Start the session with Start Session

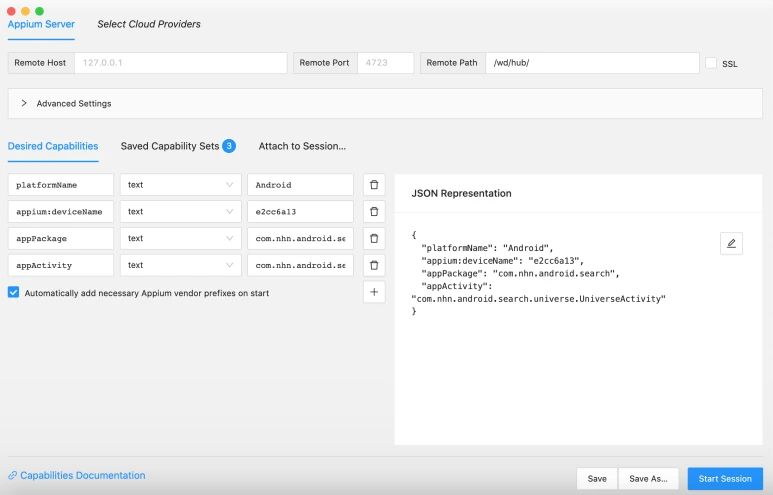(x=725, y=479)
